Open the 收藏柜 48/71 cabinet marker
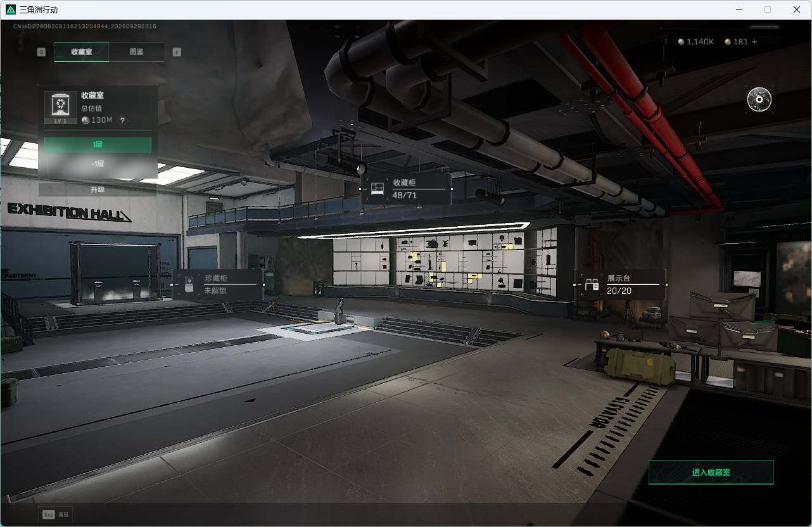This screenshot has width=812, height=527. (x=406, y=189)
